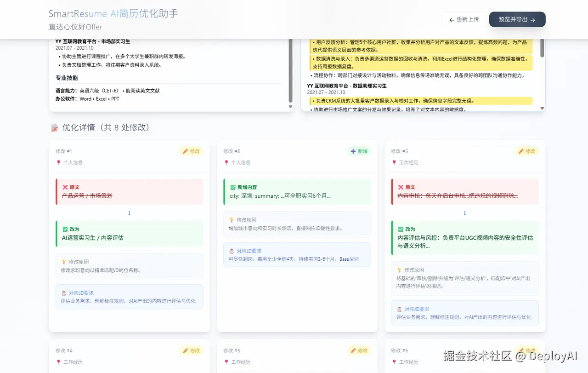Click the red X 原文 icon in card #1
The width and height of the screenshot is (588, 373).
coord(65,187)
